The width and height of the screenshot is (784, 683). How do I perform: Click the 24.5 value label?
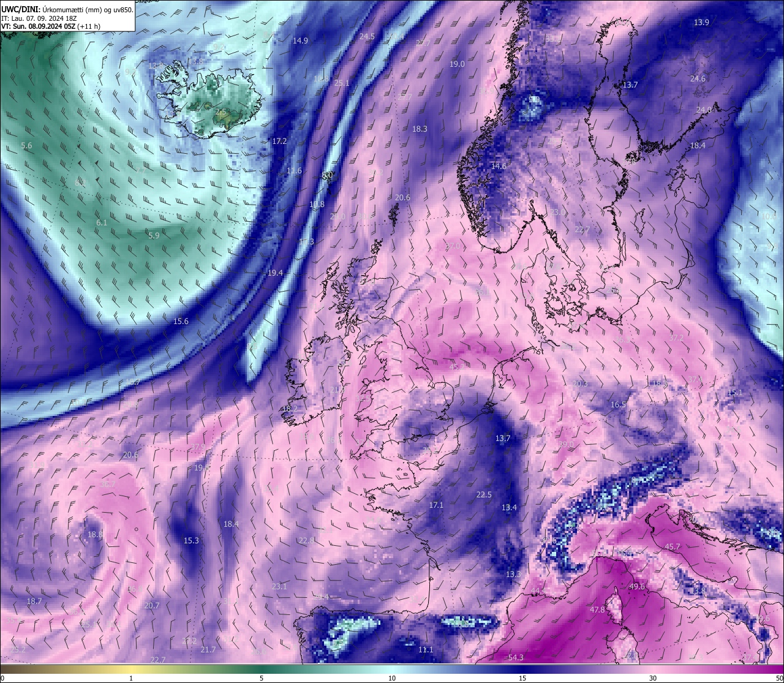coord(367,37)
